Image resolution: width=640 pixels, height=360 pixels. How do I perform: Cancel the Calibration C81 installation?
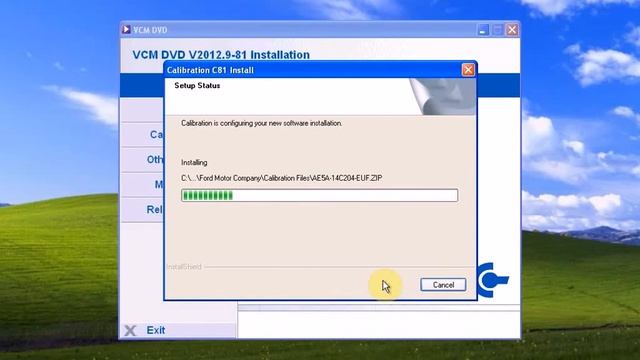click(x=443, y=284)
